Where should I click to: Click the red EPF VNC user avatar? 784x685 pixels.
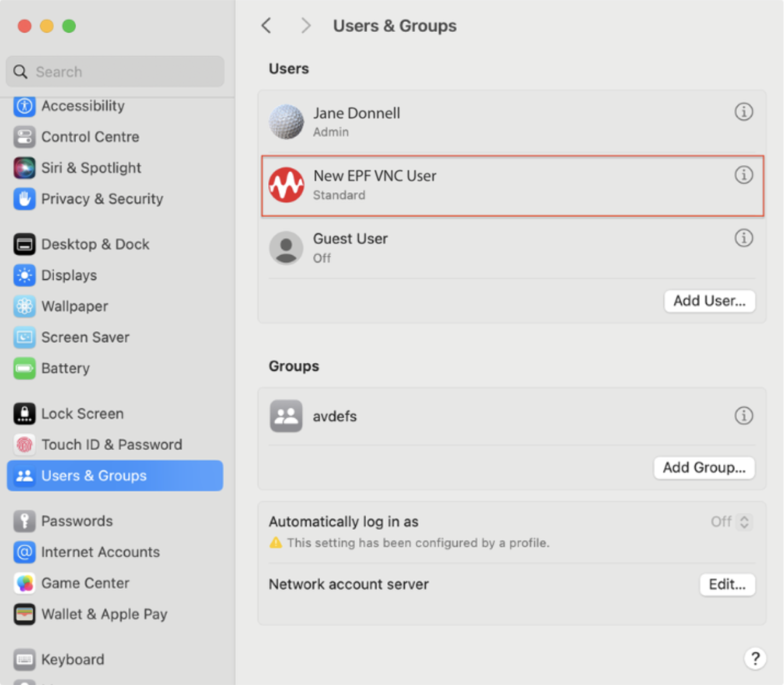pos(286,185)
